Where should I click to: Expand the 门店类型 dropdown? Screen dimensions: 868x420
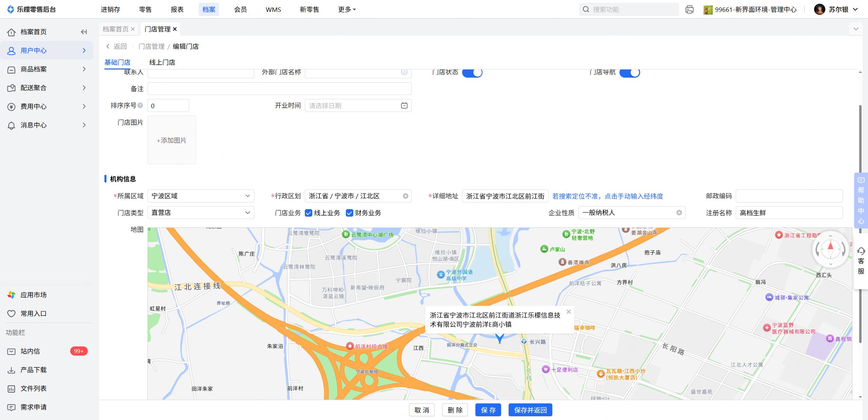[201, 213]
